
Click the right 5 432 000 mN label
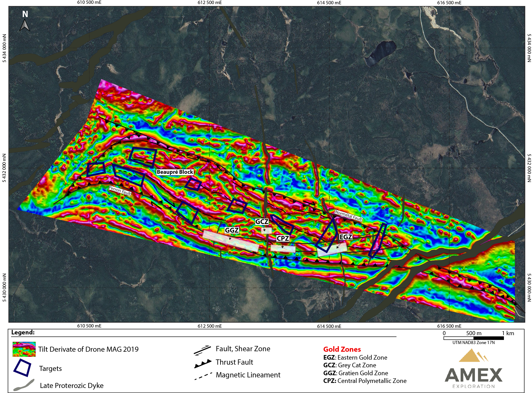[529, 168]
